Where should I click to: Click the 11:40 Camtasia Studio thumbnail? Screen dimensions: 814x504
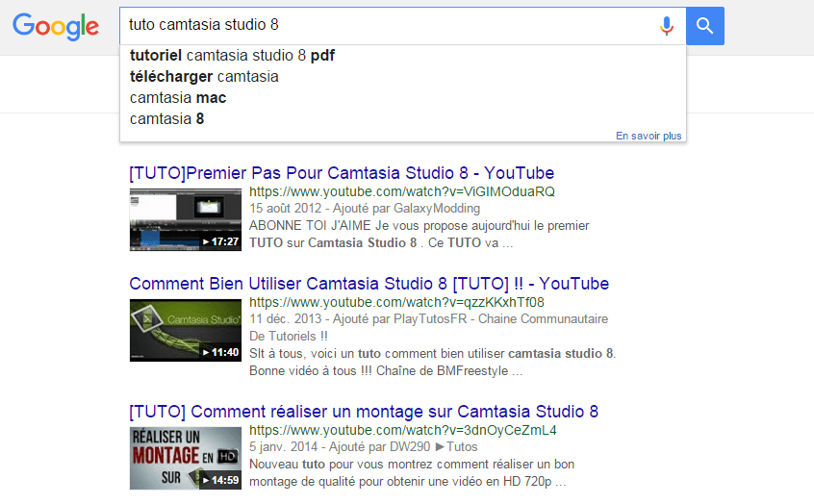tap(186, 330)
